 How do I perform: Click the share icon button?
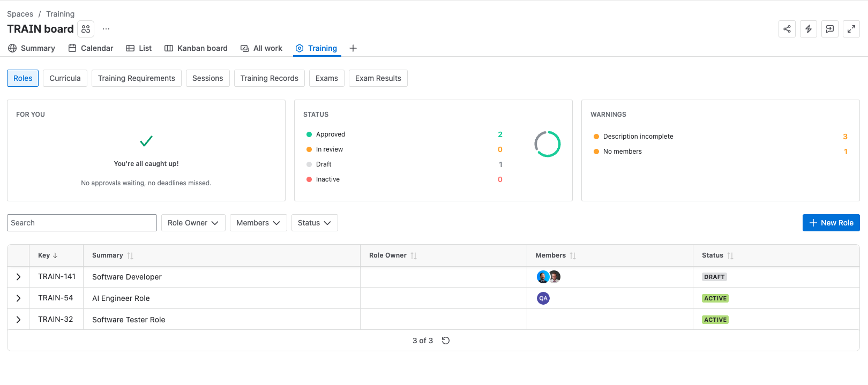point(787,29)
